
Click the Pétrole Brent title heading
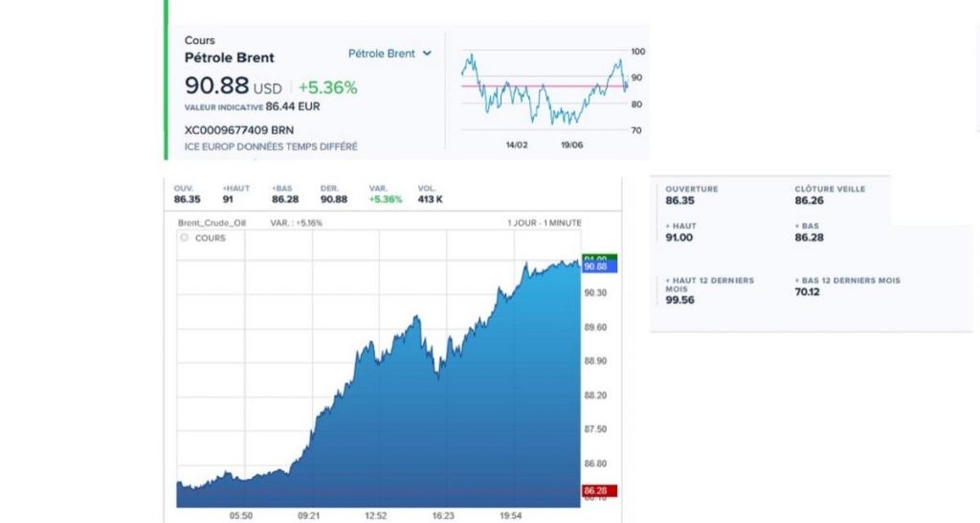coord(230,57)
